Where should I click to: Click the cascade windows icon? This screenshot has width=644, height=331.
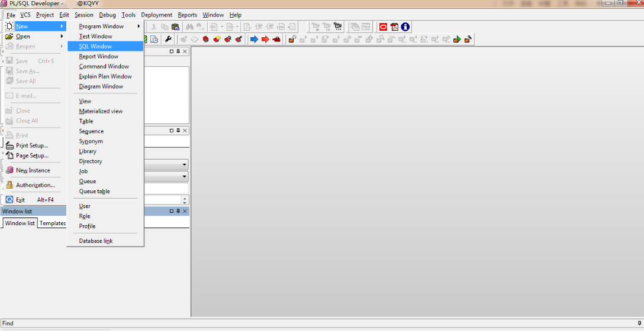pyautogui.click(x=355, y=27)
